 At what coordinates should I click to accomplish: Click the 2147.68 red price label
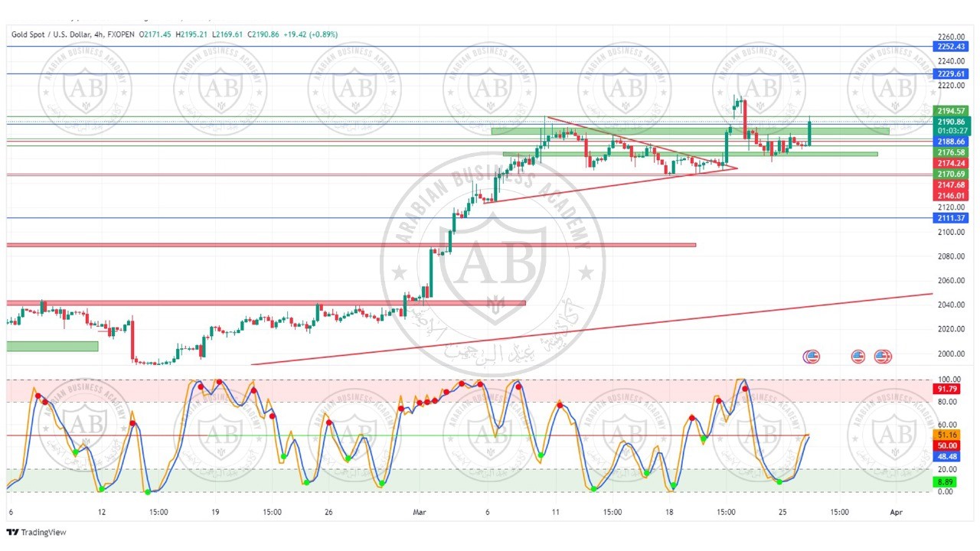(x=950, y=185)
